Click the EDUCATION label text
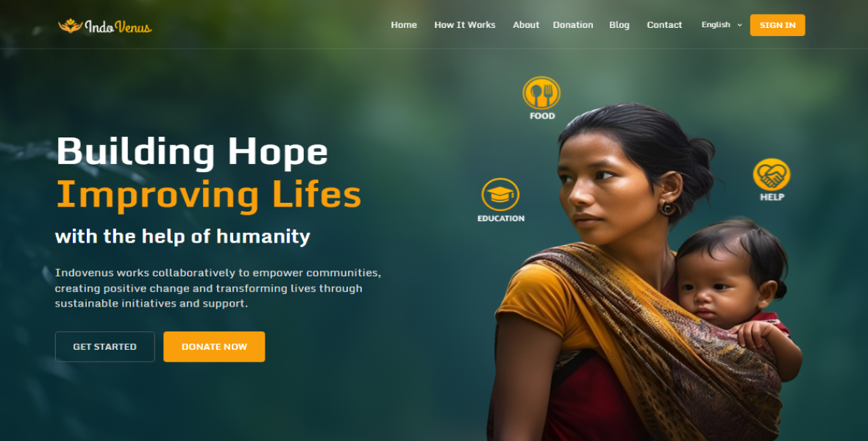Viewport: 868px width, 441px height. click(x=501, y=218)
